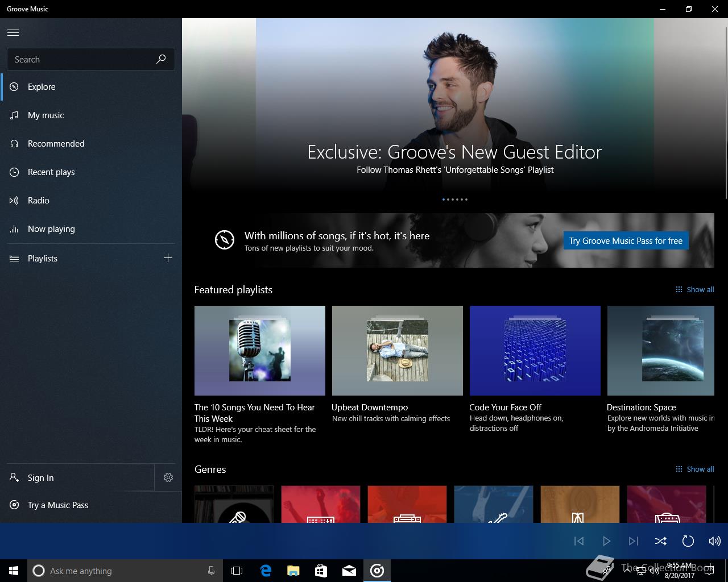Create a new playlist with plus icon
728x582 pixels.
tap(168, 258)
